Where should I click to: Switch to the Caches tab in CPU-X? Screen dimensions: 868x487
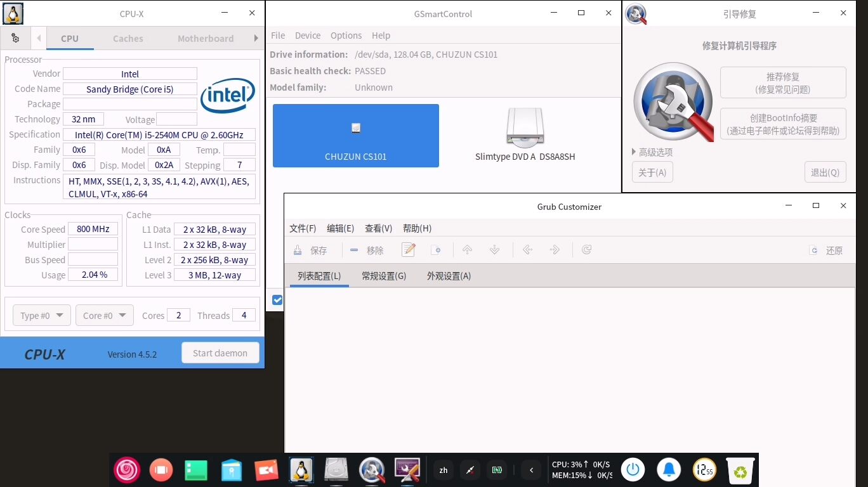tap(128, 39)
